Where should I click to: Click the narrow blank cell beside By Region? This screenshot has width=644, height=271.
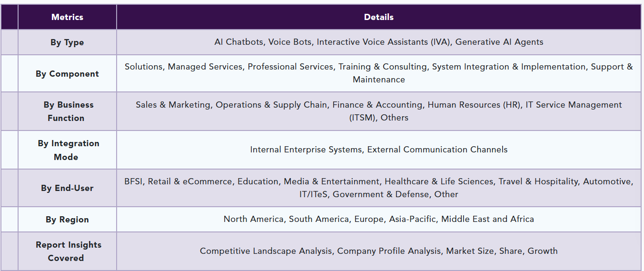[x=10, y=220]
